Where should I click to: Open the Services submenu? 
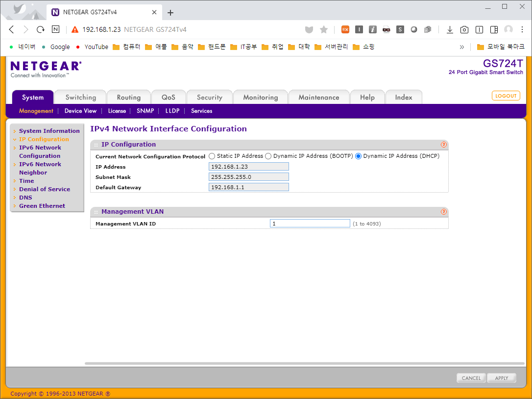[201, 111]
